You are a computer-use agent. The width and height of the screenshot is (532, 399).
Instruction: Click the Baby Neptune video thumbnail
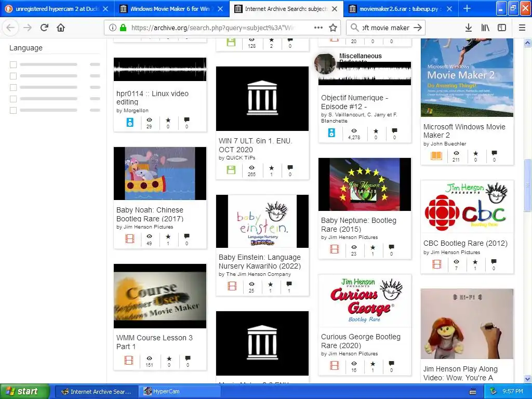coord(365,184)
